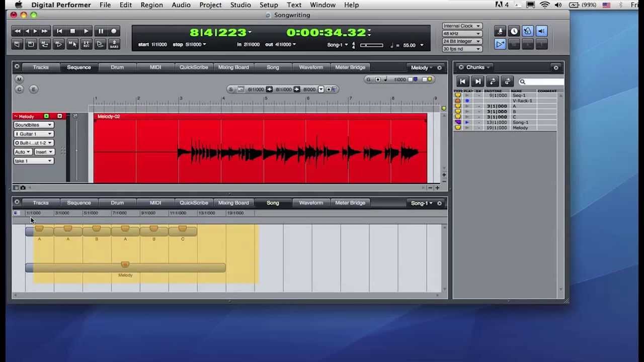
Task: Open the File menu
Action: 105,5
